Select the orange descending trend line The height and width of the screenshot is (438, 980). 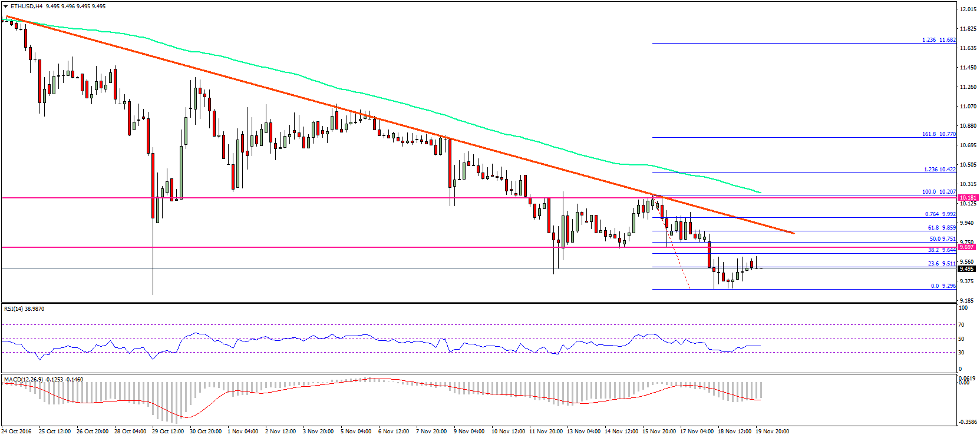point(401,125)
